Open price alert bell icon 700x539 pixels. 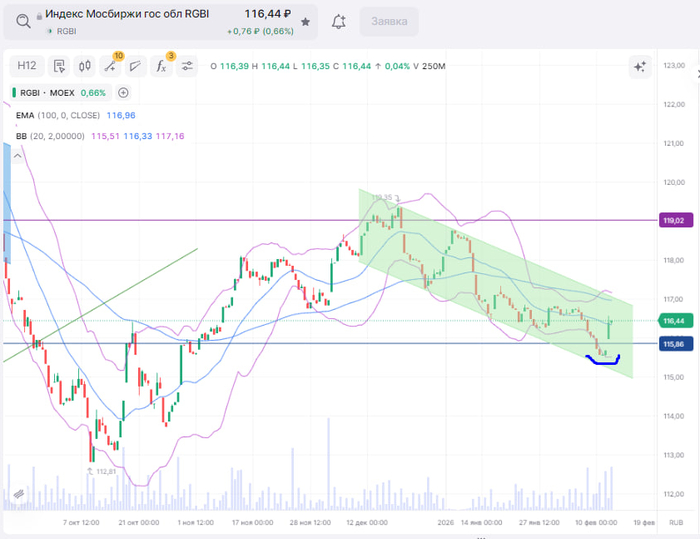click(x=339, y=21)
